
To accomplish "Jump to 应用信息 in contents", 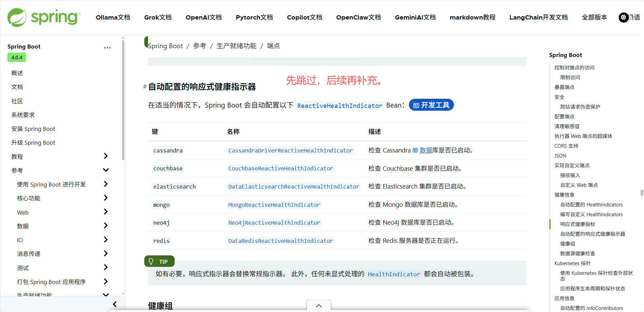I will (564, 298).
